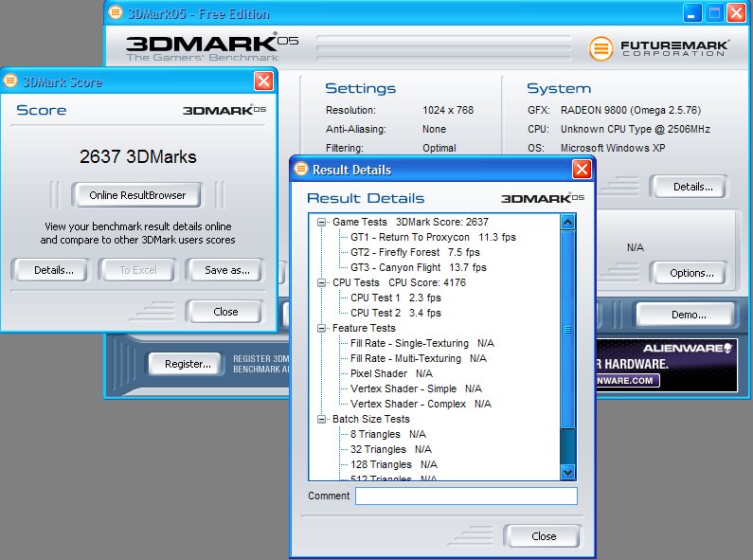This screenshot has height=560, width=753.
Task: Select Vertex Shader - Complex row
Action: pos(421,404)
